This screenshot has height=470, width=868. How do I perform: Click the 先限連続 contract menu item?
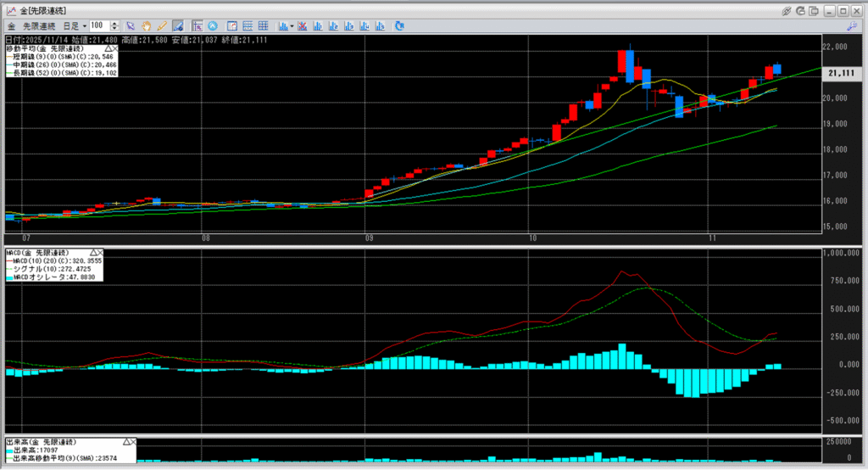(x=38, y=26)
